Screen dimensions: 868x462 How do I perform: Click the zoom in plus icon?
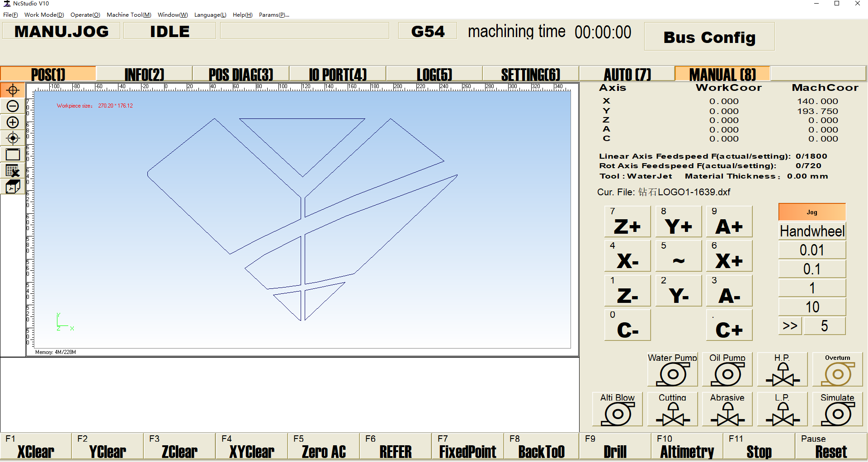(x=13, y=122)
